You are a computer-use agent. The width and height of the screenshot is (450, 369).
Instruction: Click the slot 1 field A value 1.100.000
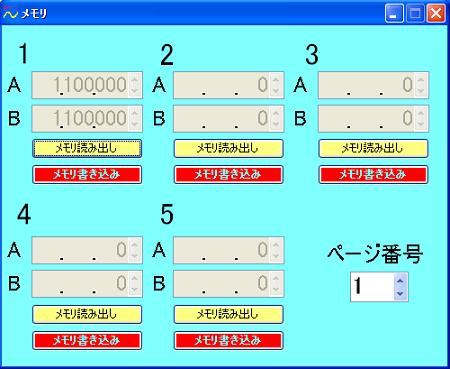pyautogui.click(x=87, y=85)
